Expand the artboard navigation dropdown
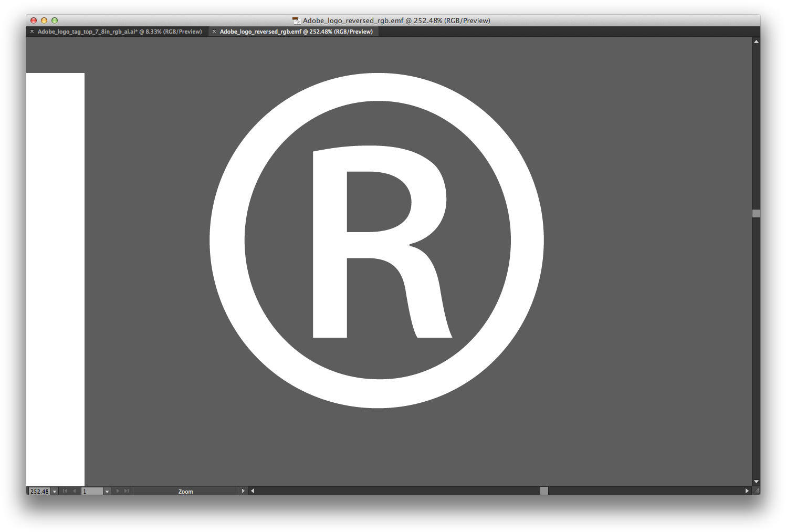The height and width of the screenshot is (532, 786). click(x=107, y=492)
